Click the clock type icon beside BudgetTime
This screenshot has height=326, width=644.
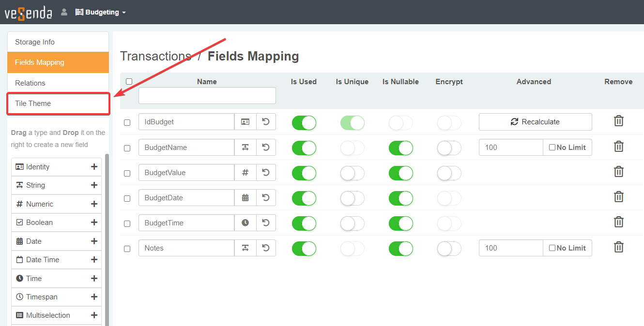[x=245, y=223]
